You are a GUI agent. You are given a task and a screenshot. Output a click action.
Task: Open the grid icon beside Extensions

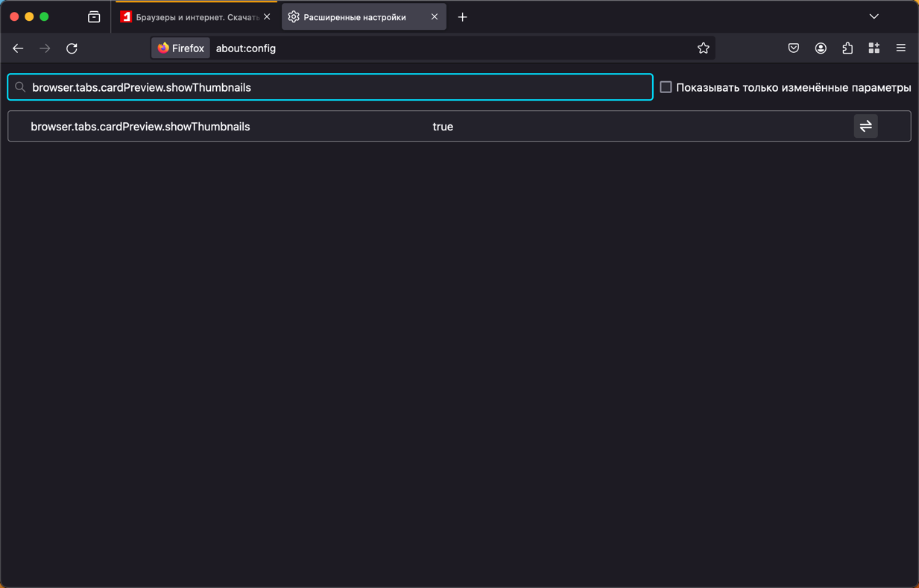coord(874,48)
